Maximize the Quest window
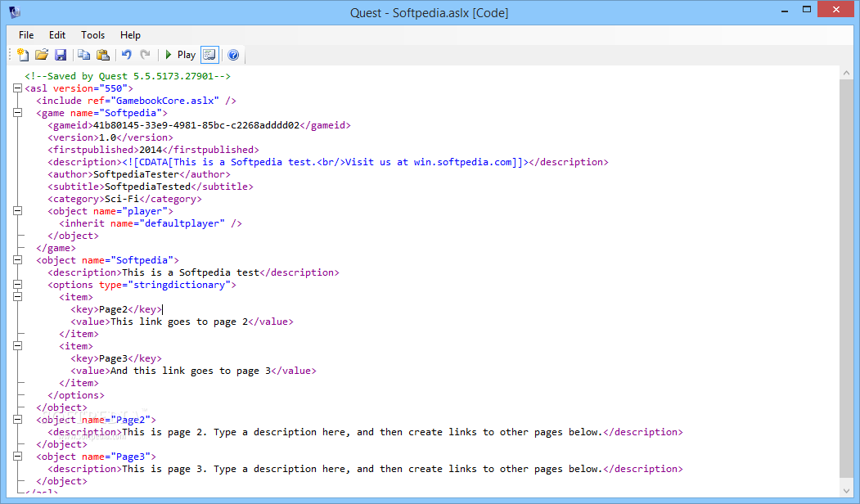 tap(806, 10)
